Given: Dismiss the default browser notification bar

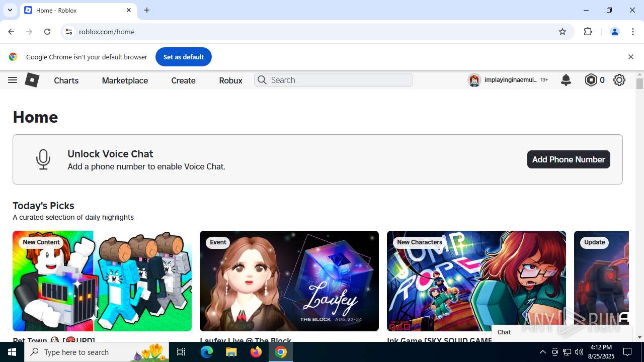Looking at the screenshot, I should (631, 57).
